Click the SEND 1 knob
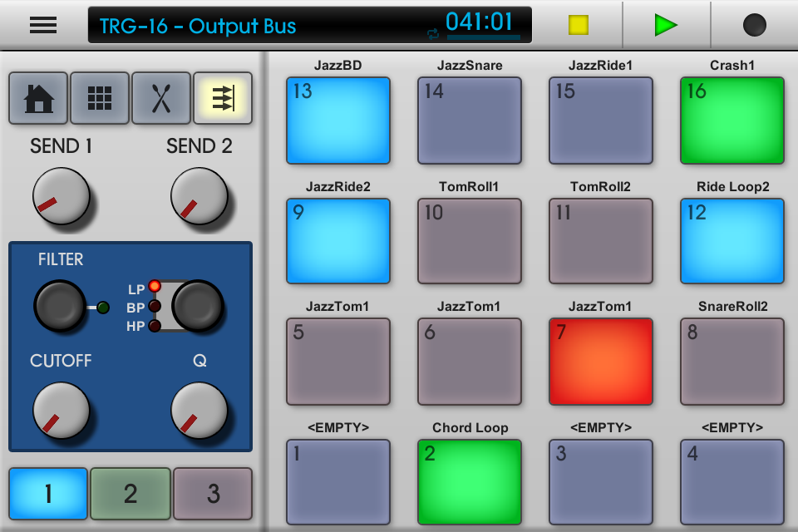Viewport: 798px width, 532px height. [62, 196]
